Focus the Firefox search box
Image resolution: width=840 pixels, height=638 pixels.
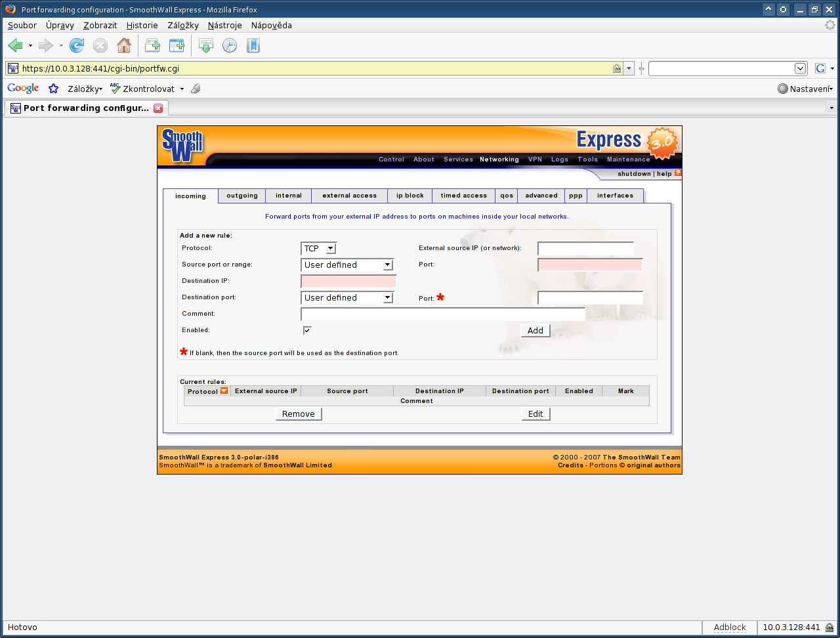(x=722, y=68)
